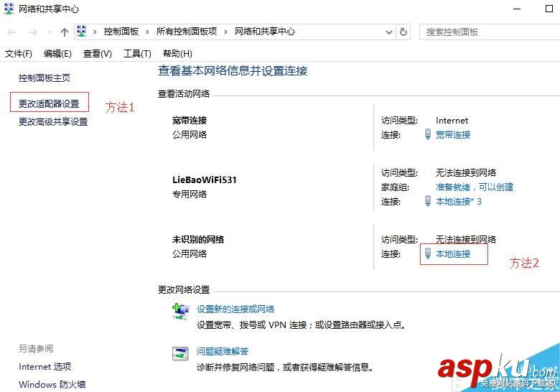Click the plug icon beside 宽带连接 link
Screen dimensions: 560x392
(x=427, y=134)
